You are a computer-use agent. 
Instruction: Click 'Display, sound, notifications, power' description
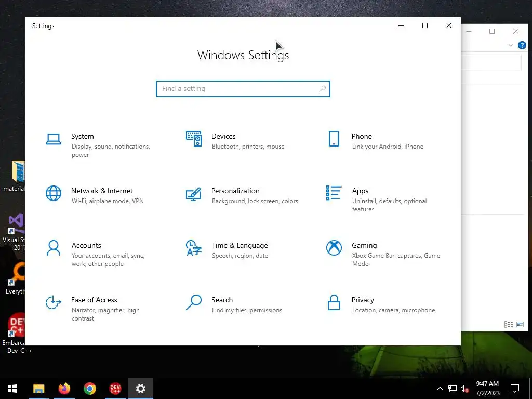[x=111, y=151]
